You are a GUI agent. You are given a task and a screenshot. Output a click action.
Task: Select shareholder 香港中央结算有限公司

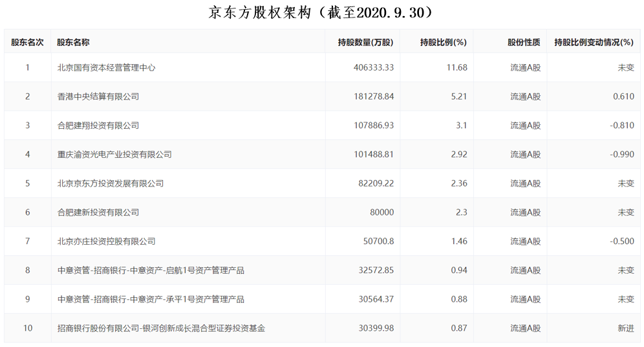(98, 96)
